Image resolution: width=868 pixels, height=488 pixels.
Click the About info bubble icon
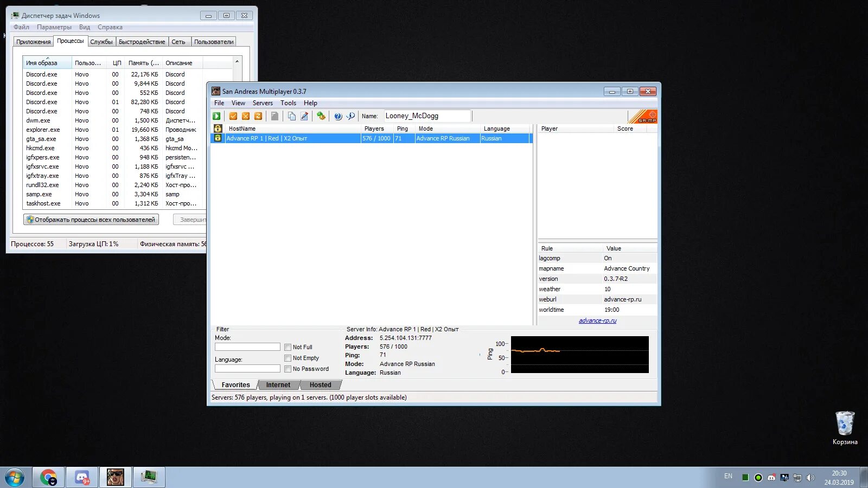(350, 116)
